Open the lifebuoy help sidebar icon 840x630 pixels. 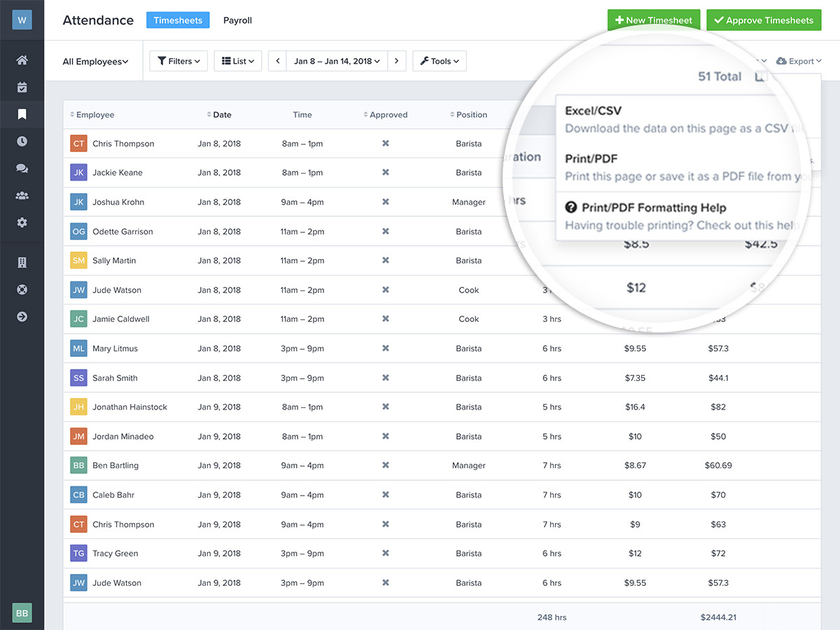click(x=22, y=289)
